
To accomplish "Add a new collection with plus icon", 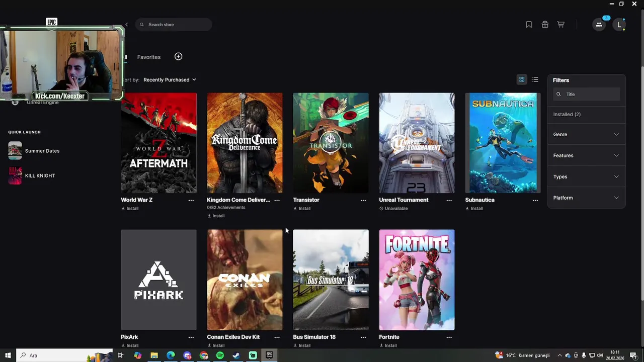I will [x=178, y=56].
